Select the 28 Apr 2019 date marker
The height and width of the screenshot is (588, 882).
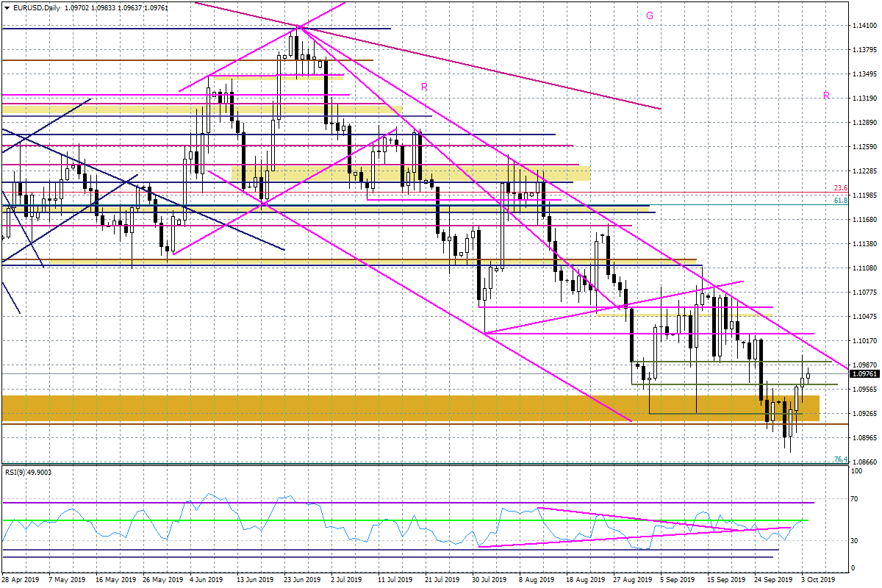[x=21, y=579]
